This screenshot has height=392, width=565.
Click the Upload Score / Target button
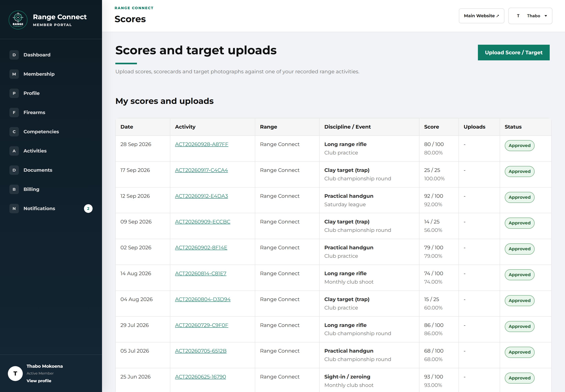click(514, 53)
